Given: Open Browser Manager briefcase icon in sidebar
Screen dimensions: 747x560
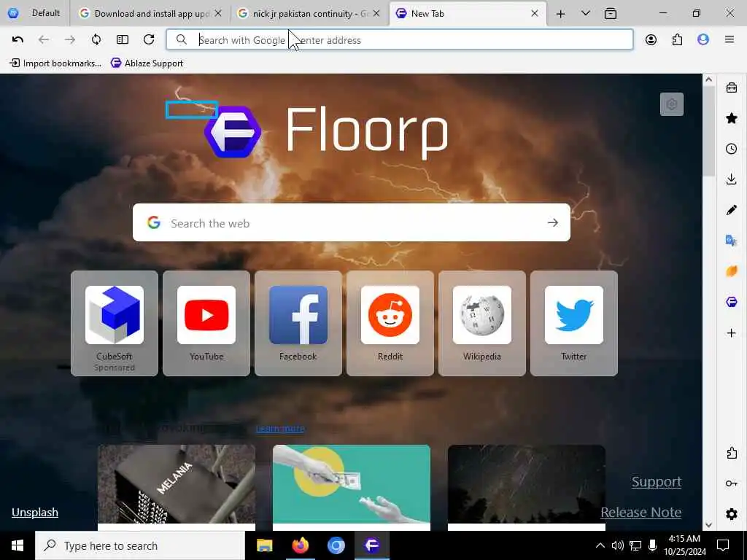Looking at the screenshot, I should (731, 87).
